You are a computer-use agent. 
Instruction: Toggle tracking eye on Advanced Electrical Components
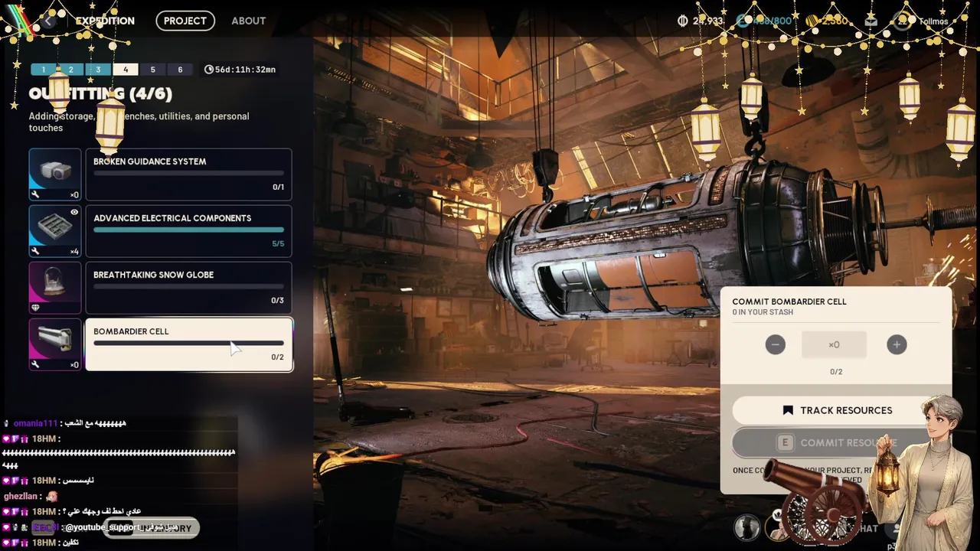tap(74, 212)
